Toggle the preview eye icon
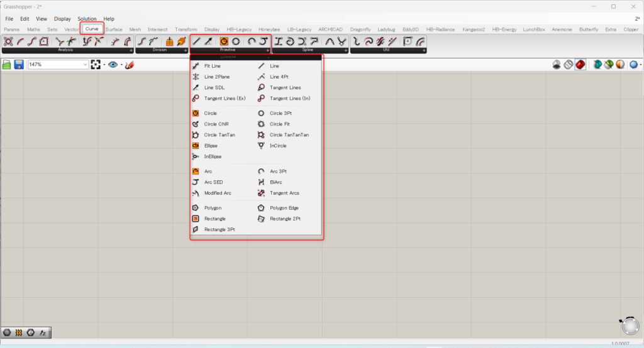Viewport: 644px width, 348px height. (113, 65)
